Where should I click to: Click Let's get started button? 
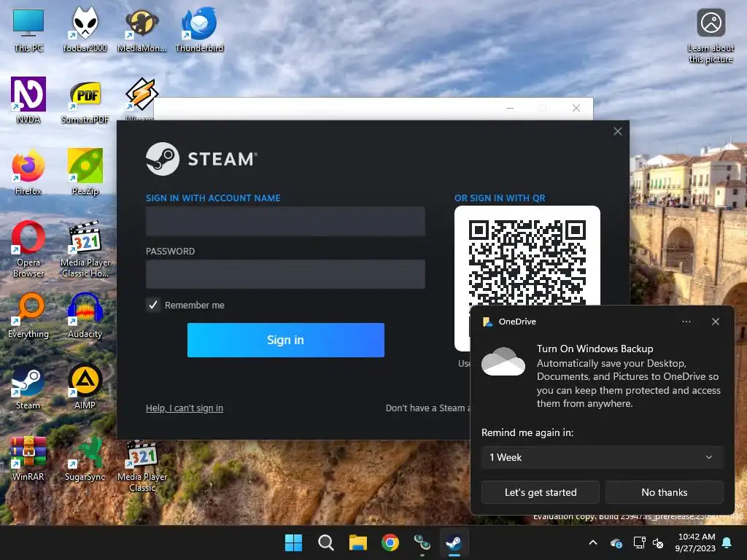[541, 492]
